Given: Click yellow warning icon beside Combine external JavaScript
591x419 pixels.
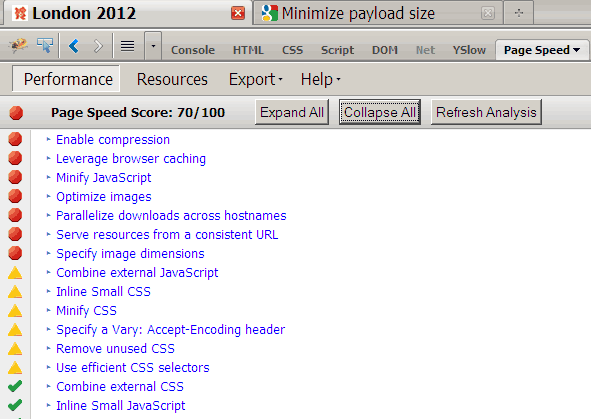Looking at the screenshot, I should click(x=15, y=273).
